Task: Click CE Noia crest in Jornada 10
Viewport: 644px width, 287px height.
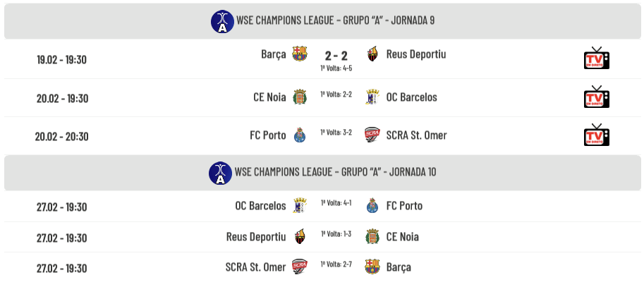Action: tap(372, 236)
